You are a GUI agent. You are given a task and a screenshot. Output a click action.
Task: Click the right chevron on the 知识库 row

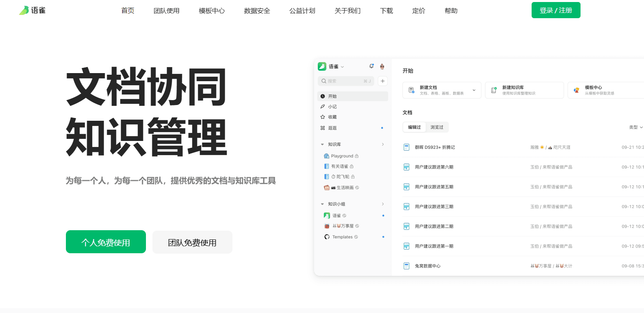click(x=383, y=144)
